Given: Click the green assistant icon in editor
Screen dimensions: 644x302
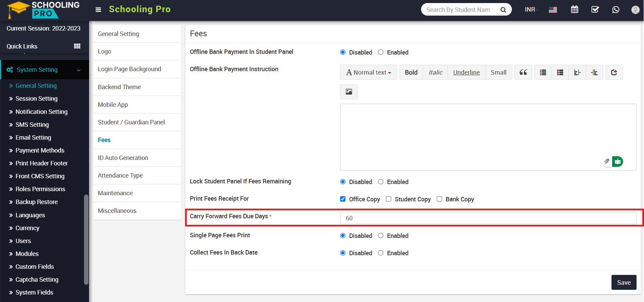Looking at the screenshot, I should (x=618, y=162).
